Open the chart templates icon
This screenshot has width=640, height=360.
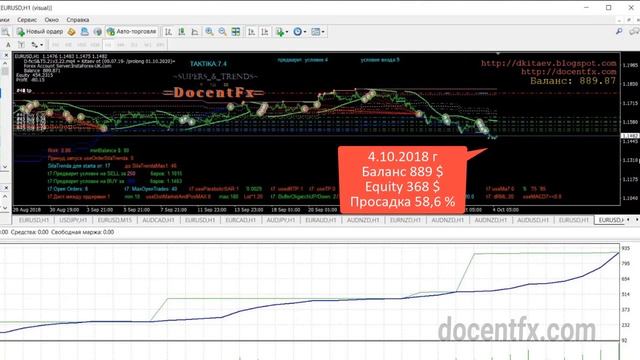[x=316, y=31]
